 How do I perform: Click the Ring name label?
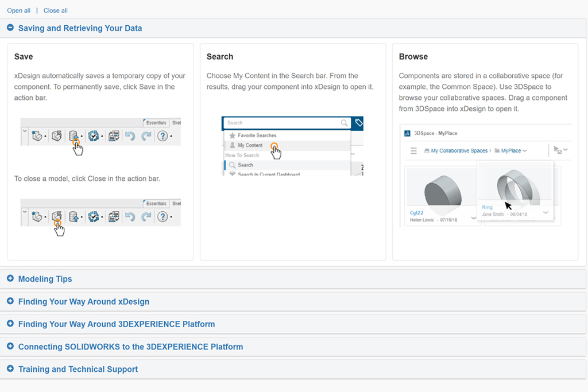pos(487,207)
